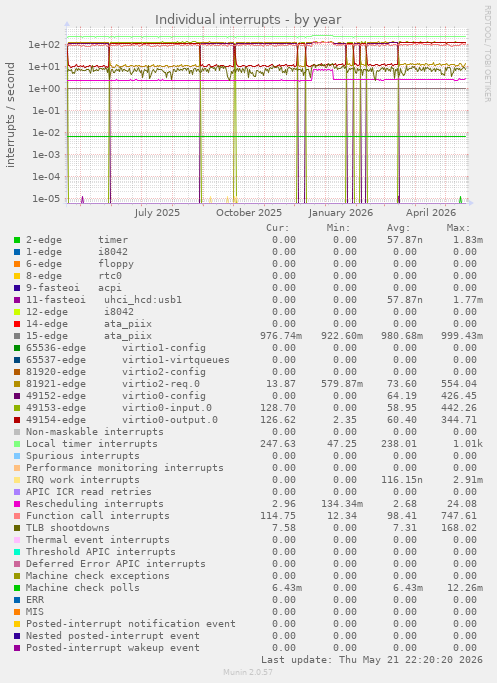The height and width of the screenshot is (683, 497).
Task: Click the light green Local timer interrupts swatch
Action: pyautogui.click(x=17, y=444)
